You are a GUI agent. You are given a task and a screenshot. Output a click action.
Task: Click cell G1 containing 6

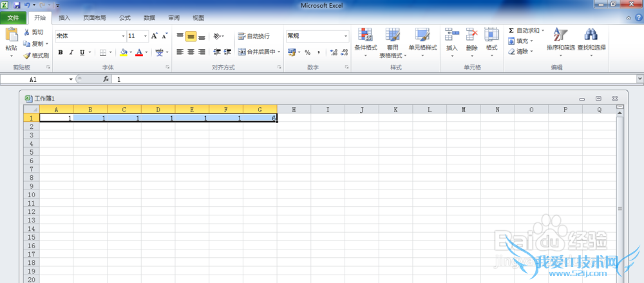tap(260, 117)
